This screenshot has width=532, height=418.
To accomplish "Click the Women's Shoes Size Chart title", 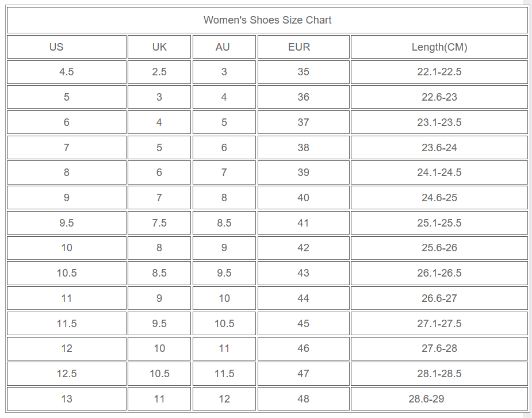I will [x=267, y=20].
